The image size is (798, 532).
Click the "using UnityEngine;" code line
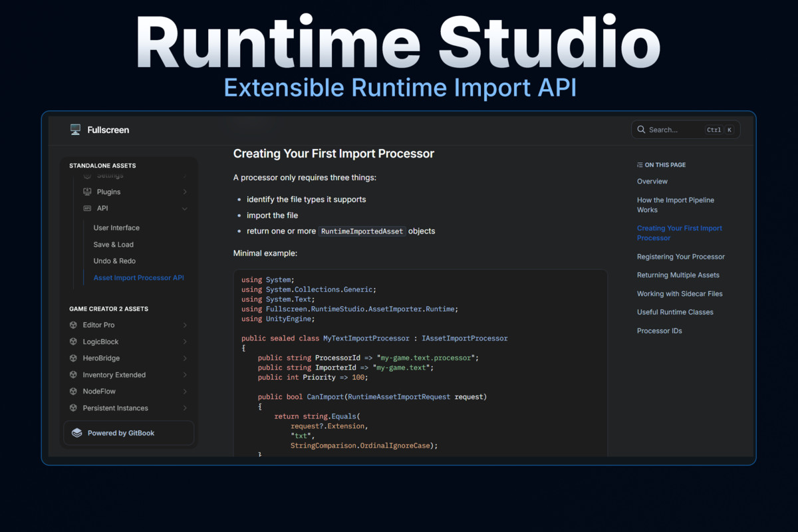point(278,319)
